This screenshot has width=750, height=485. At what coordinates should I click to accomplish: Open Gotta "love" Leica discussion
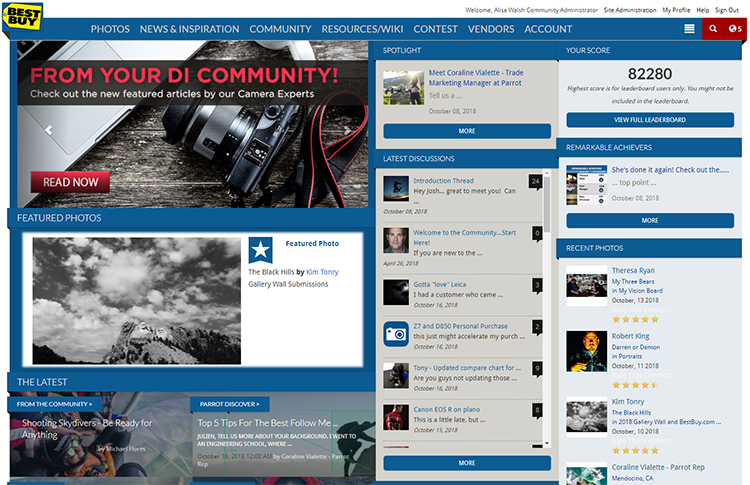(x=440, y=285)
